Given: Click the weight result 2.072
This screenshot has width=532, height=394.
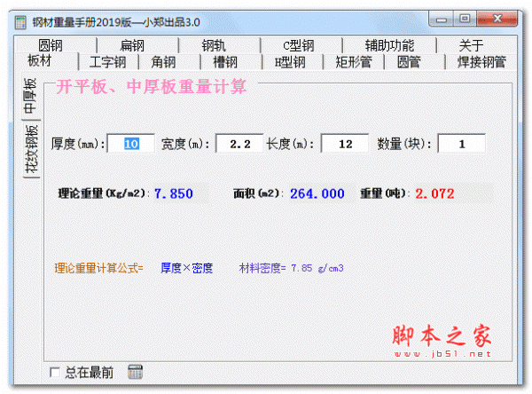Looking at the screenshot, I should point(434,193).
